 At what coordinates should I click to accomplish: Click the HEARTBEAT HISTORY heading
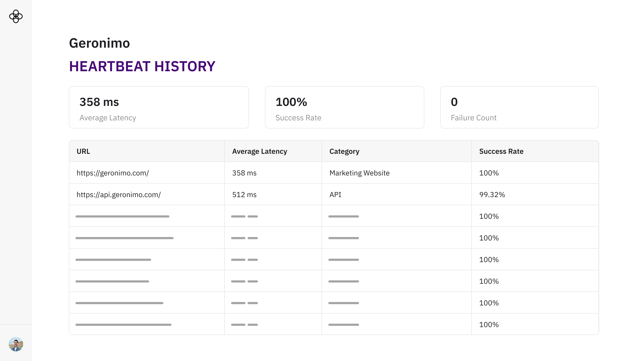[142, 66]
